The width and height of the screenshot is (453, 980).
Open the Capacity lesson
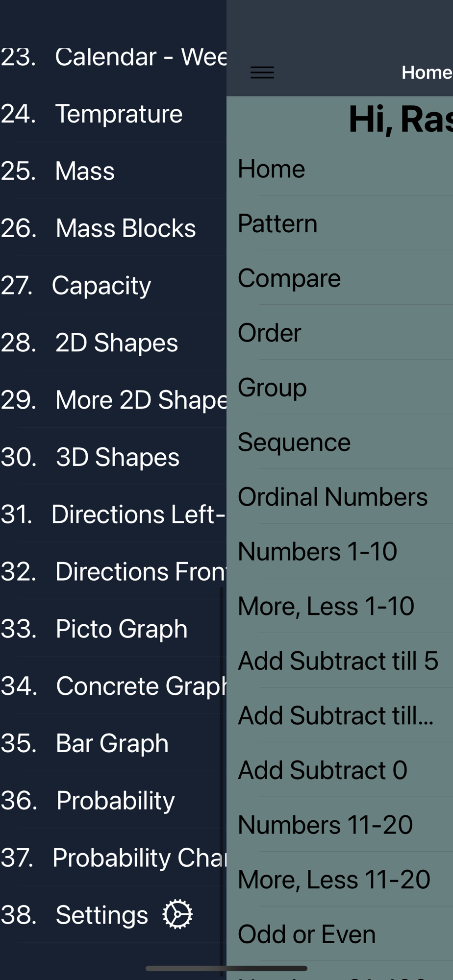[101, 286]
